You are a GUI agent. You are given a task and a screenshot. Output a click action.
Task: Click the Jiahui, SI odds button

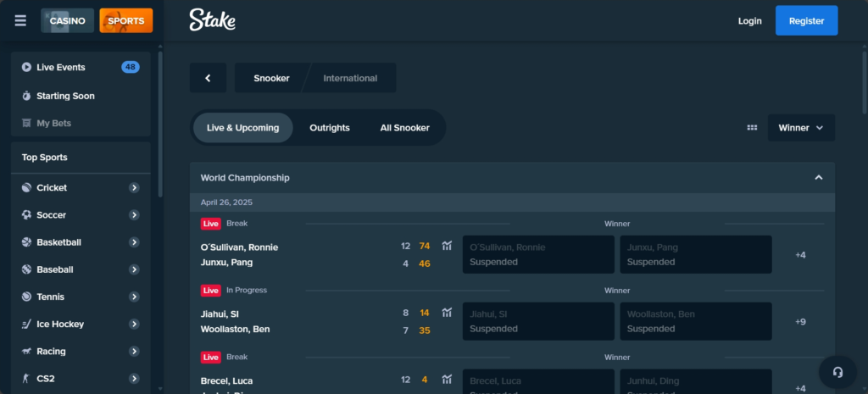(538, 321)
